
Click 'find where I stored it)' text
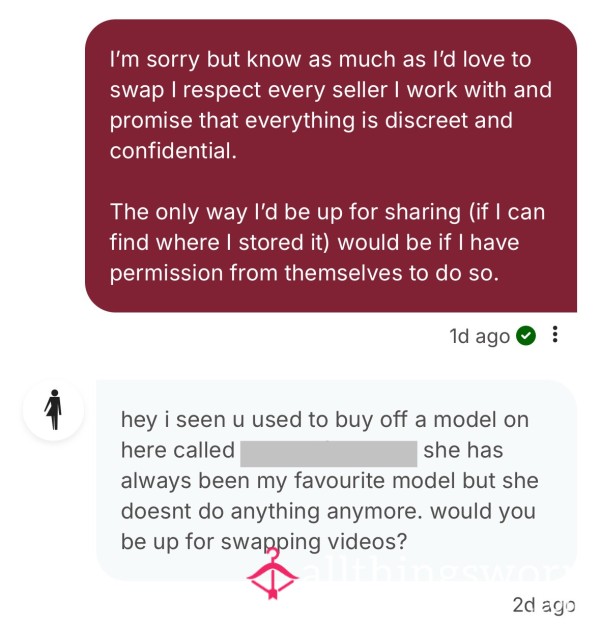point(219,242)
